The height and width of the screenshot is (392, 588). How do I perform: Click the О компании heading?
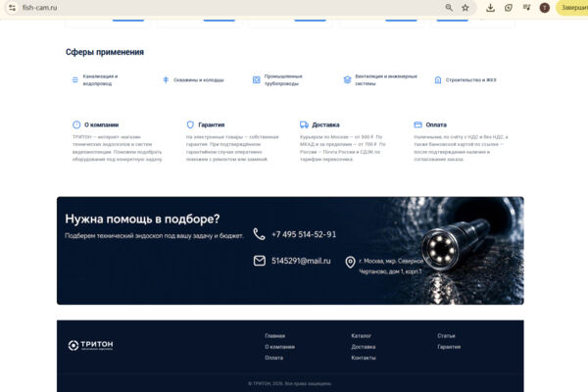(x=101, y=124)
